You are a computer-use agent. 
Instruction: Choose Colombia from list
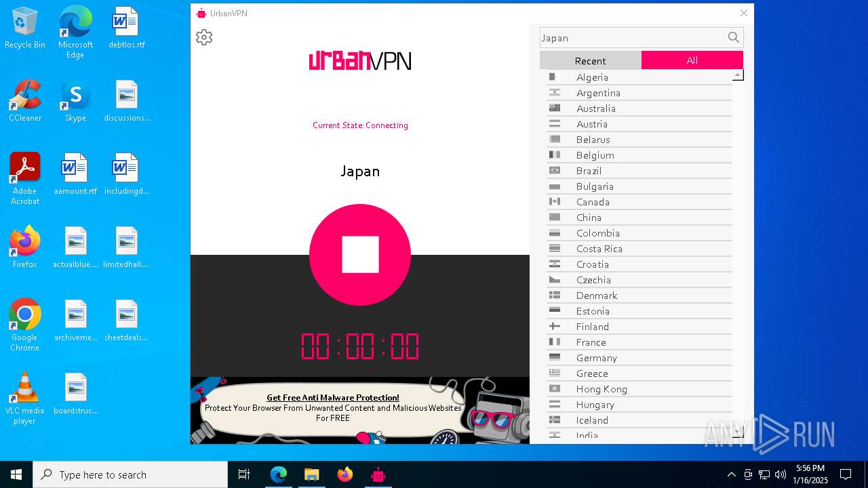(639, 233)
